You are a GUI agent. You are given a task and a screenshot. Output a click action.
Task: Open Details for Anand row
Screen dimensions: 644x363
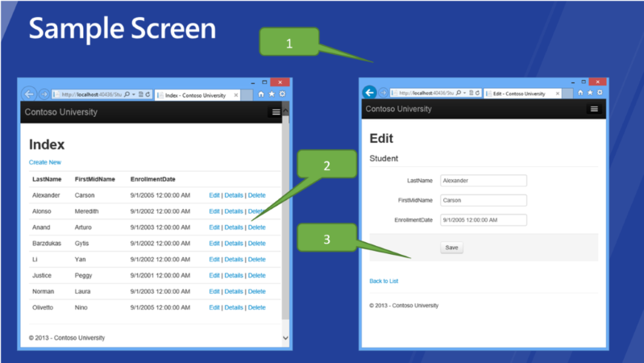pyautogui.click(x=234, y=227)
